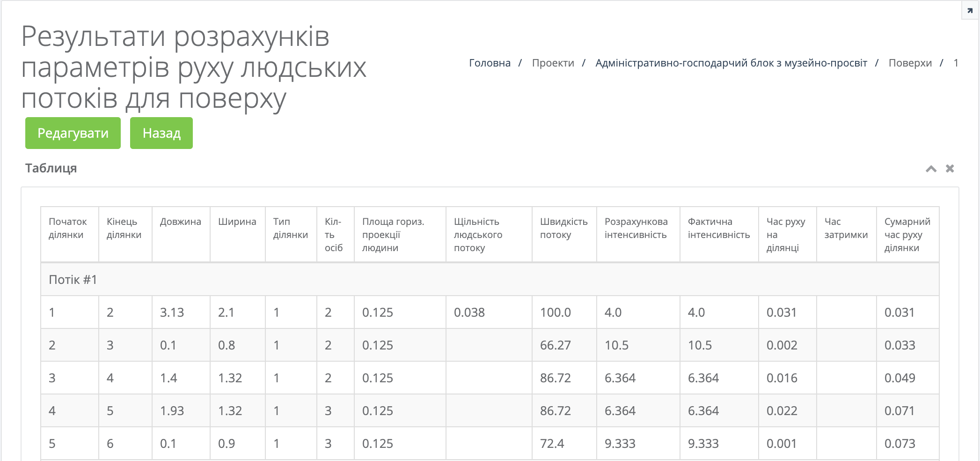Viewport: 980px width, 461px height.
Task: Collapse the Таблиця panel with chevron
Action: [x=931, y=169]
